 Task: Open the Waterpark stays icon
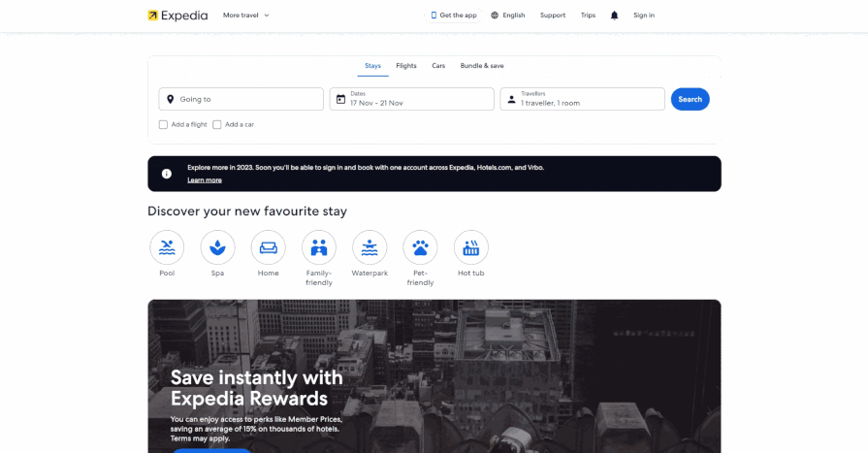pos(370,247)
